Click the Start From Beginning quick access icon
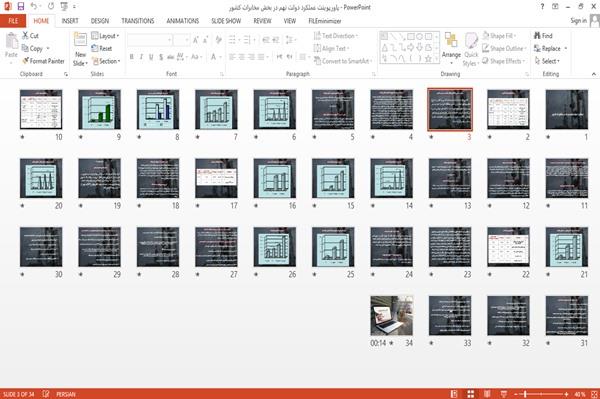600x399 pixels. pyautogui.click(x=64, y=7)
